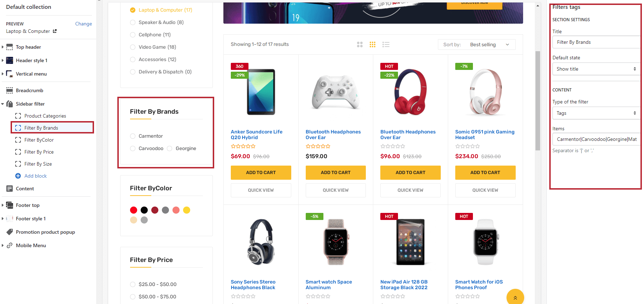This screenshot has width=644, height=304.
Task: Click the Sidebar filter section icon
Action: click(x=9, y=104)
